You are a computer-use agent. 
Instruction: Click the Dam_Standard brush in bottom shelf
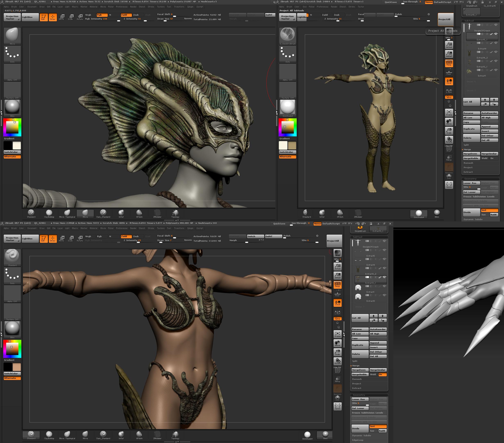(x=103, y=435)
